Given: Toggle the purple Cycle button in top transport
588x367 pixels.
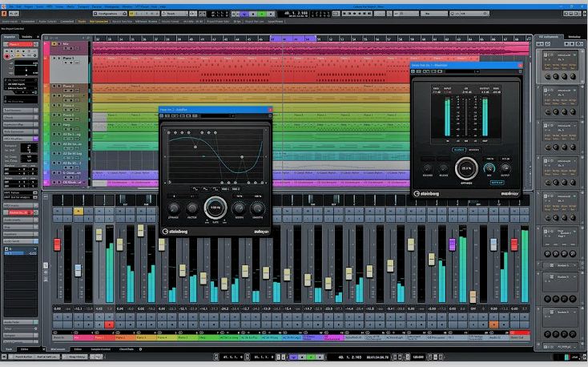Looking at the screenshot, I should coord(244,14).
